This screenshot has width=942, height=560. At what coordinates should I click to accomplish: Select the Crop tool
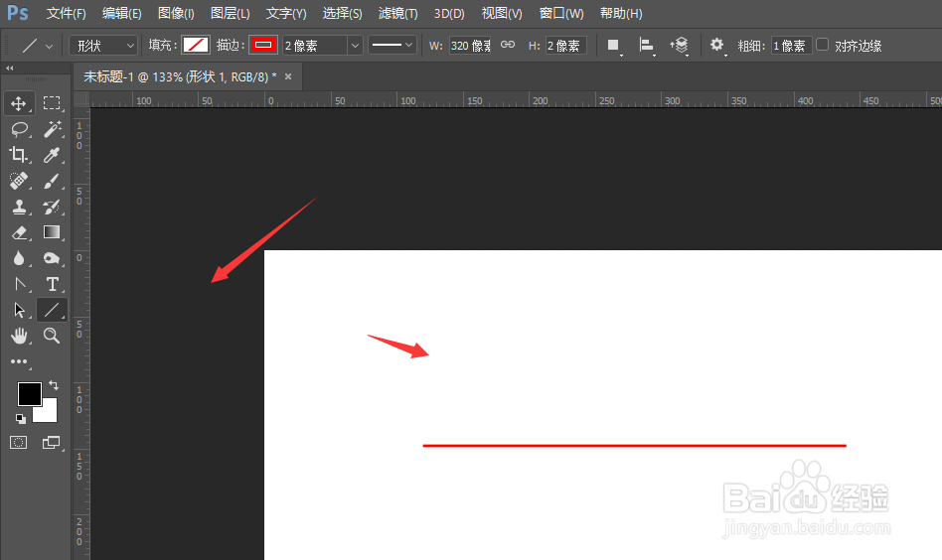(x=19, y=155)
